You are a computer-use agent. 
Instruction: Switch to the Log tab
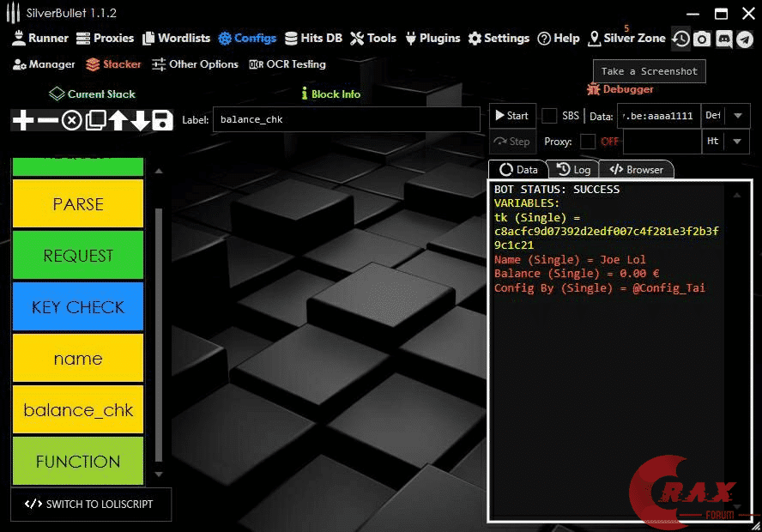click(573, 170)
